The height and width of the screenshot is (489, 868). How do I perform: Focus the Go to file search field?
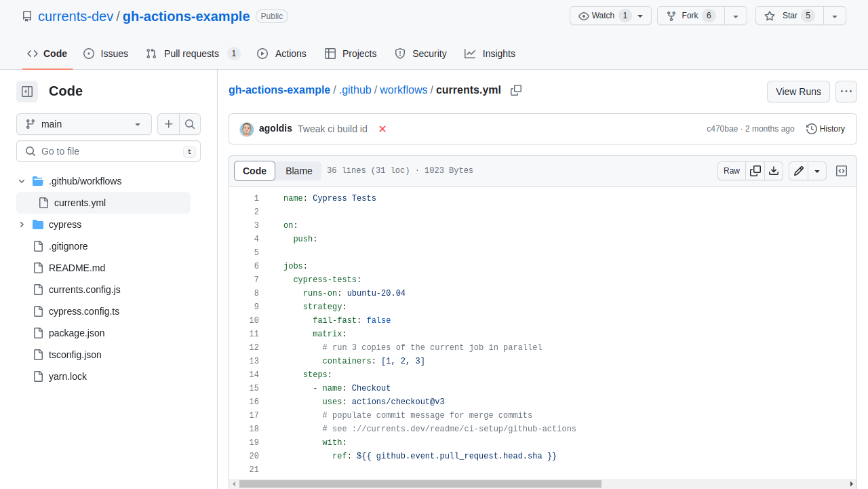108,151
